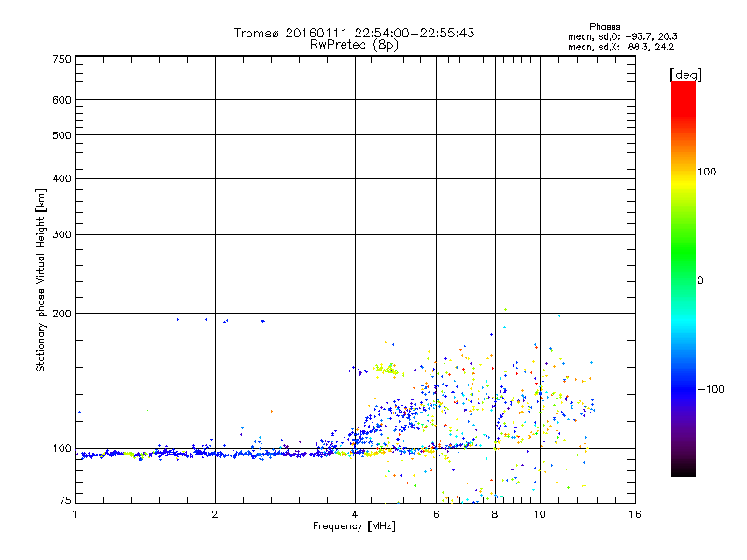747x560 pixels.
Task: Click the yellow-green echo cluster near 150 km
Action: coord(387,369)
